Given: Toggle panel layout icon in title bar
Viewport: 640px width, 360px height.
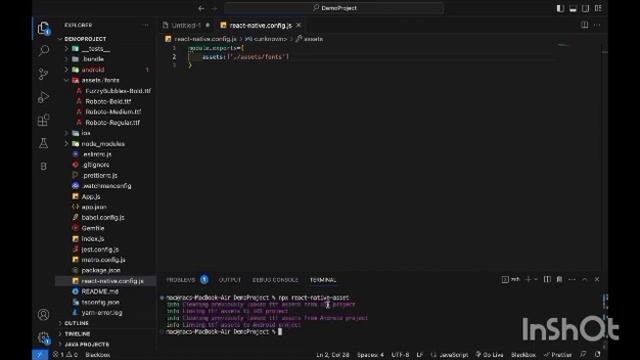Looking at the screenshot, I should [x=573, y=8].
